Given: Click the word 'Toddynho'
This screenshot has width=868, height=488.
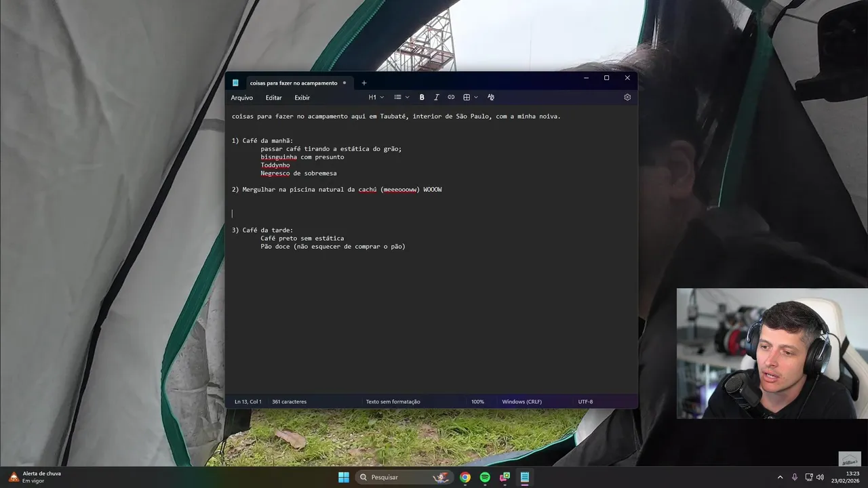Looking at the screenshot, I should tap(275, 165).
